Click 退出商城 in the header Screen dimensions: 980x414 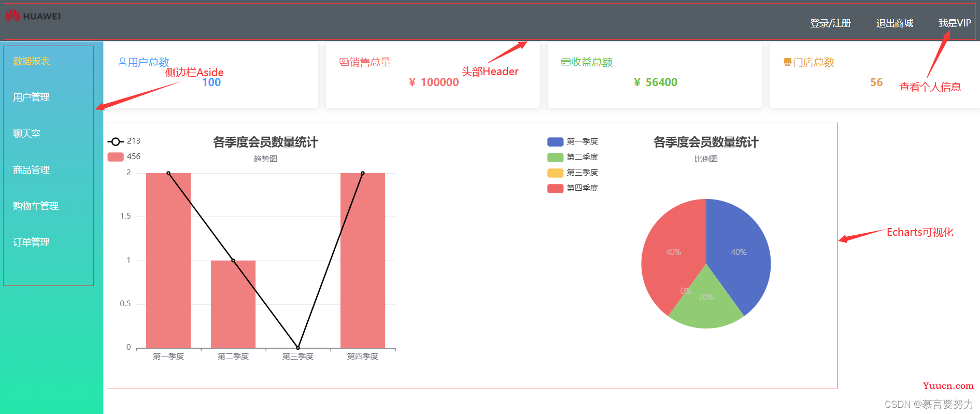pos(894,23)
